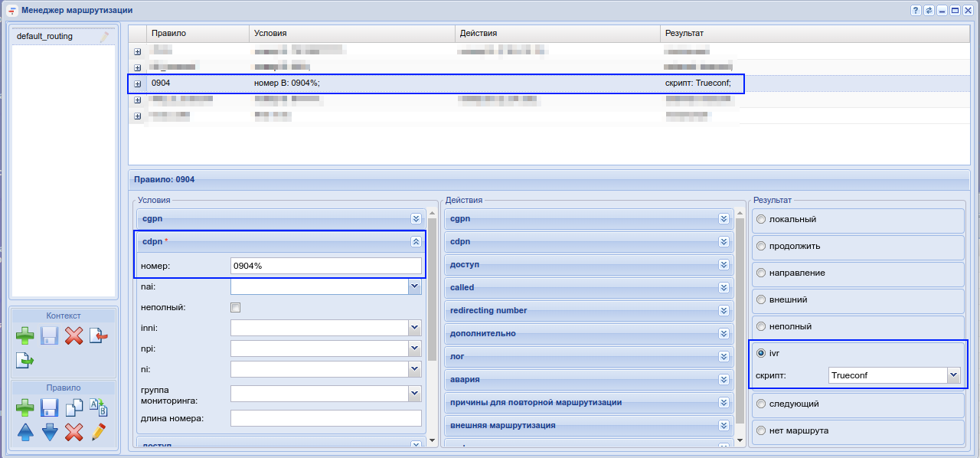Click the длина номера input field

click(326, 418)
